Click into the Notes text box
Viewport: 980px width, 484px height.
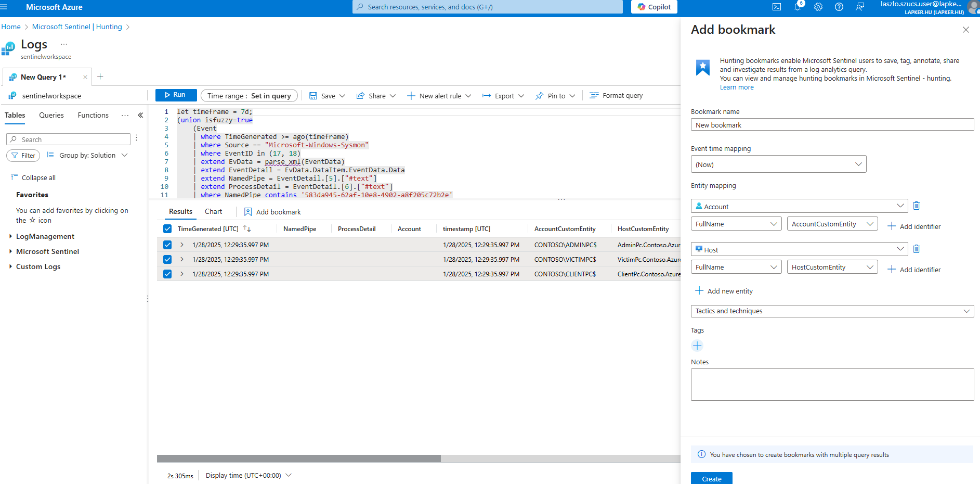pyautogui.click(x=832, y=385)
